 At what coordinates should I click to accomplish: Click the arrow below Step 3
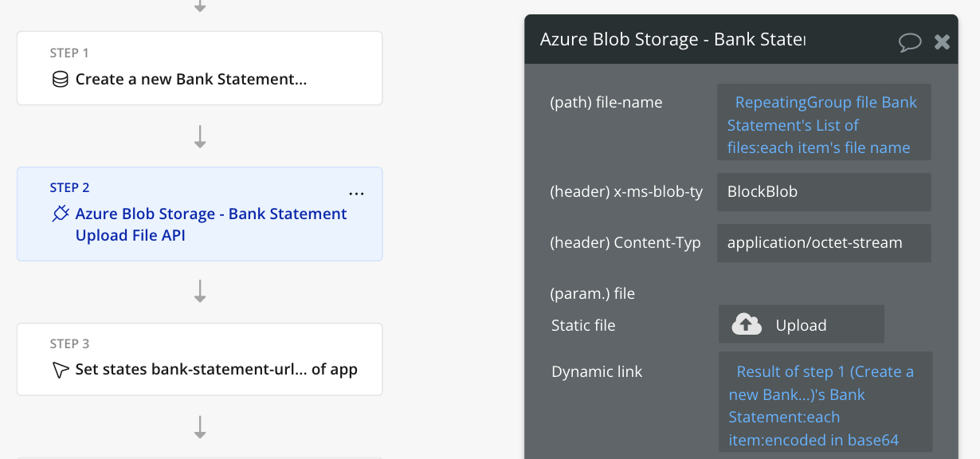(200, 428)
